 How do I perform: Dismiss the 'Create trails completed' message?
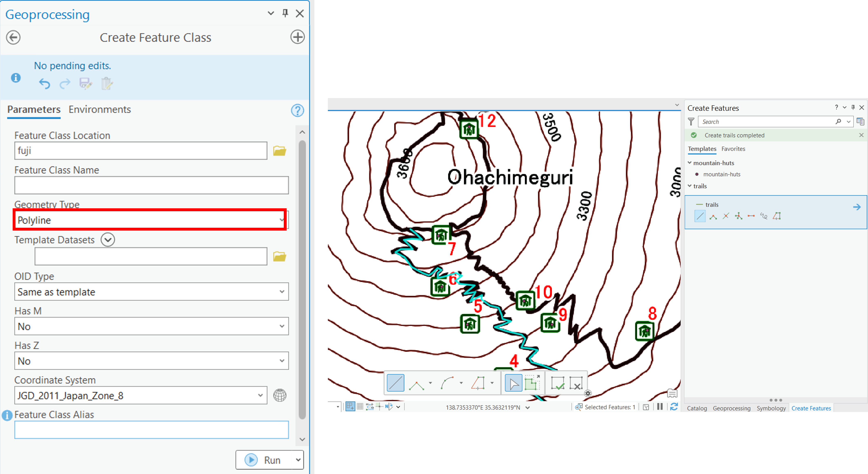coord(861,135)
